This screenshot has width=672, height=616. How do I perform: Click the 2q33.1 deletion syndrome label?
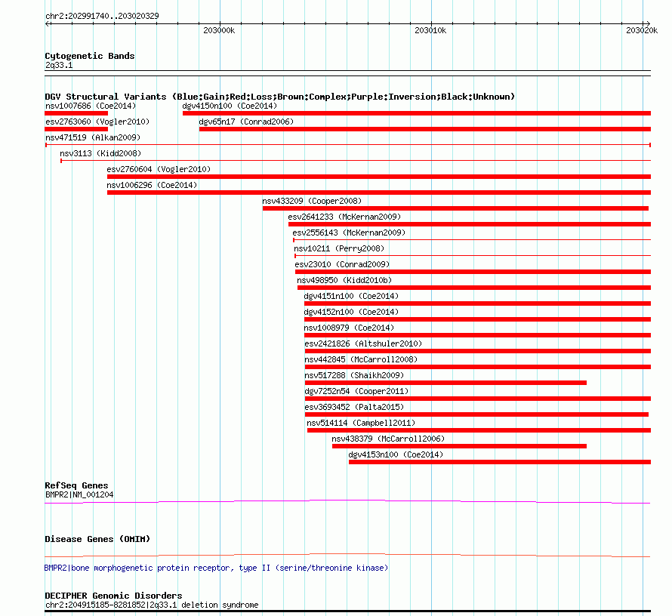152,605
